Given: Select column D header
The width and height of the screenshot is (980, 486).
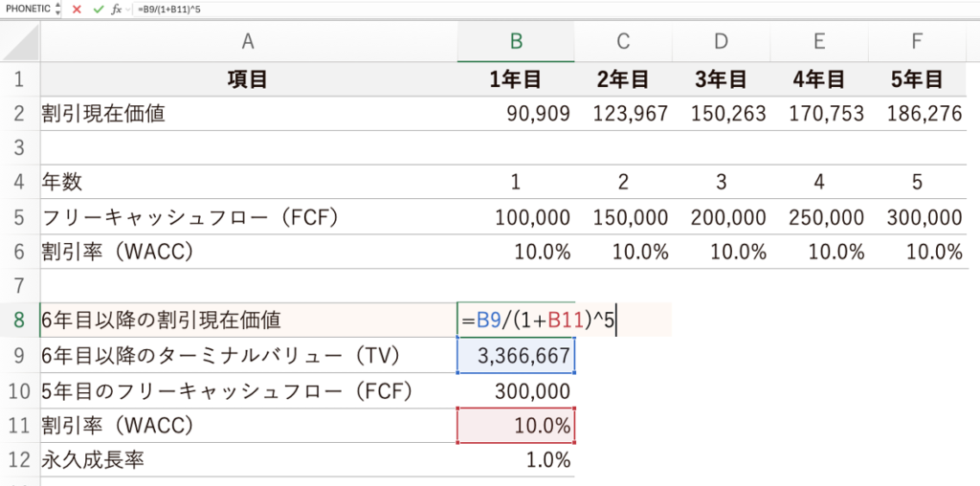Looking at the screenshot, I should point(721,41).
